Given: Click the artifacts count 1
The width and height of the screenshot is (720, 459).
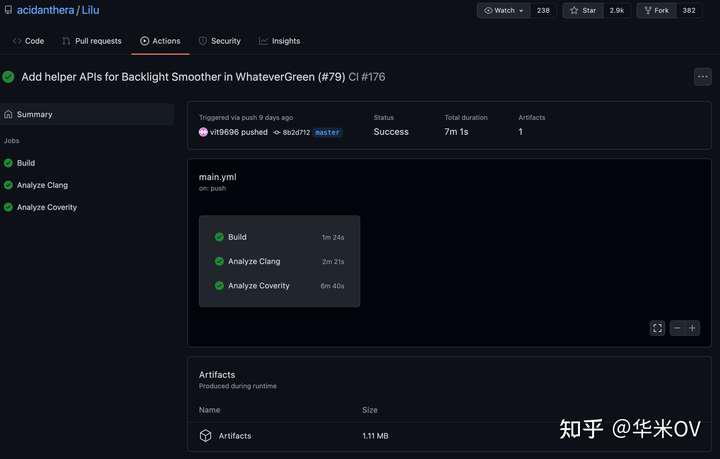Looking at the screenshot, I should tap(520, 132).
